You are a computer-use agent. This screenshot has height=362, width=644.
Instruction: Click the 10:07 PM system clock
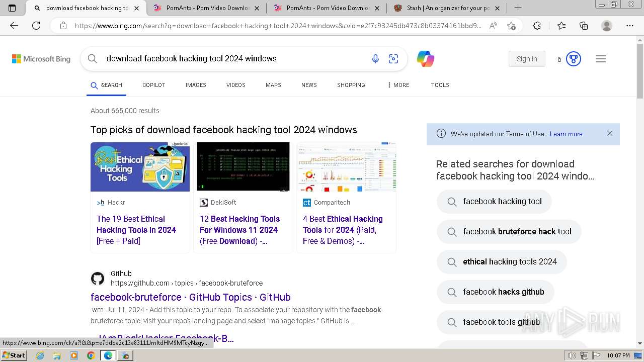click(618, 356)
